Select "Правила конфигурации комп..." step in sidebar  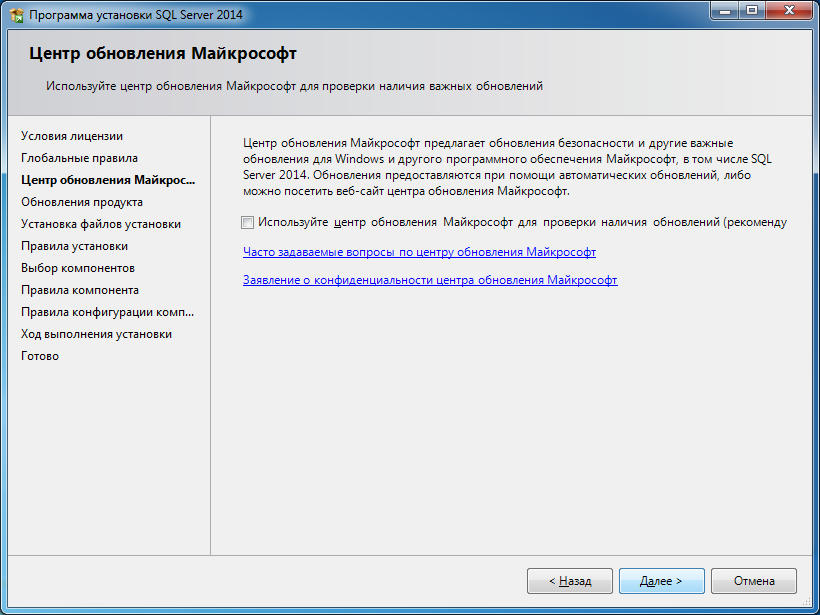pyautogui.click(x=107, y=312)
